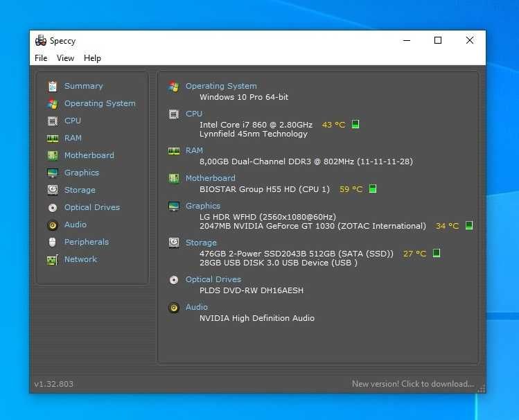Select the Operating System Windows flag sidebar icon
The width and height of the screenshot is (519, 420).
coord(52,103)
